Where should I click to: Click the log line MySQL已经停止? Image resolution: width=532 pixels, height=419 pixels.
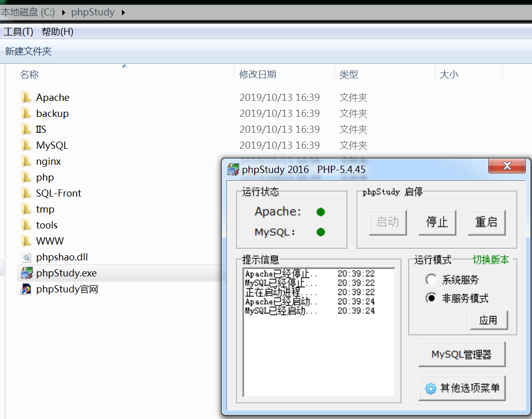point(310,283)
